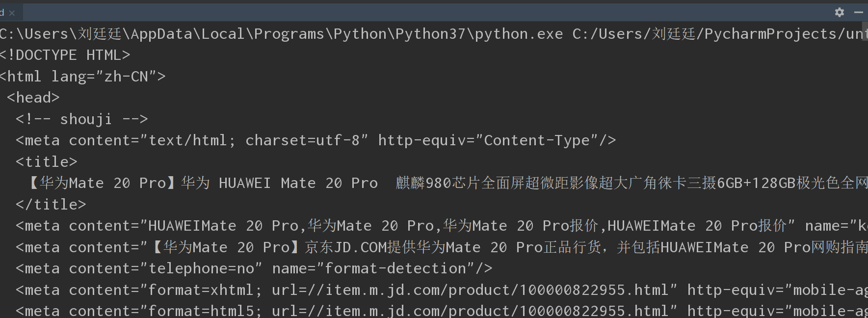Click the telephone=no meta tag line

coord(245,268)
